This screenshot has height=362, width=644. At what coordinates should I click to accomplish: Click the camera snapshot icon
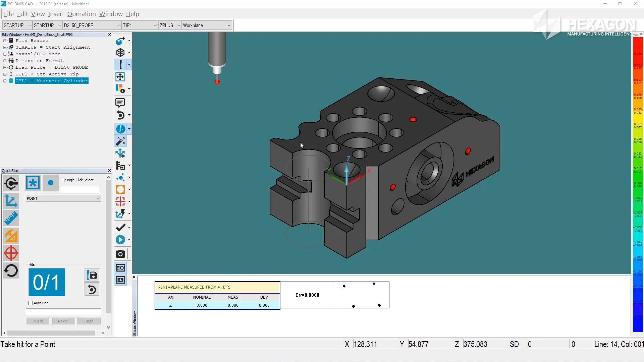(120, 254)
